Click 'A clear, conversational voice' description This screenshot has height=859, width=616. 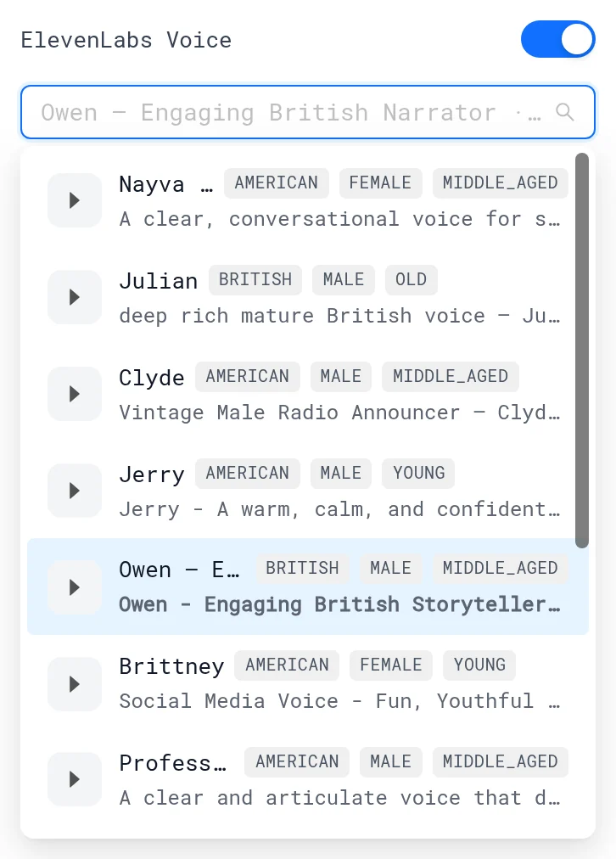click(x=339, y=219)
